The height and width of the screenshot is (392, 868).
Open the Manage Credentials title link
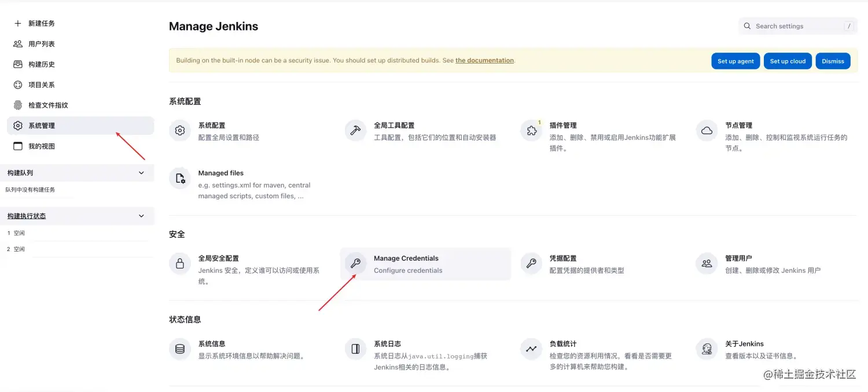[x=406, y=258]
